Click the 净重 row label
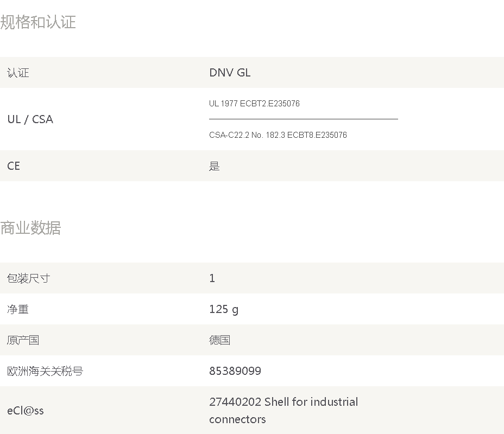The image size is (504, 434). (x=18, y=309)
